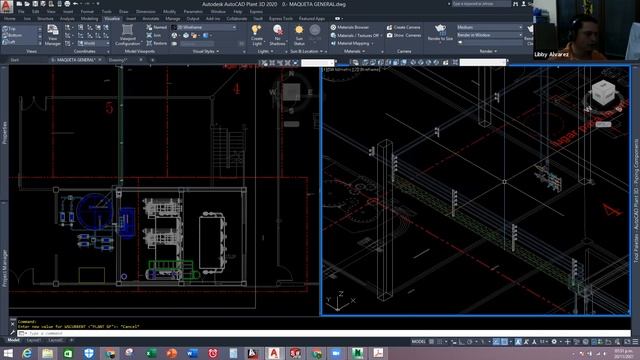Image resolution: width=640 pixels, height=360 pixels.
Task: Switch to the Model layout tab
Action: tap(13, 340)
